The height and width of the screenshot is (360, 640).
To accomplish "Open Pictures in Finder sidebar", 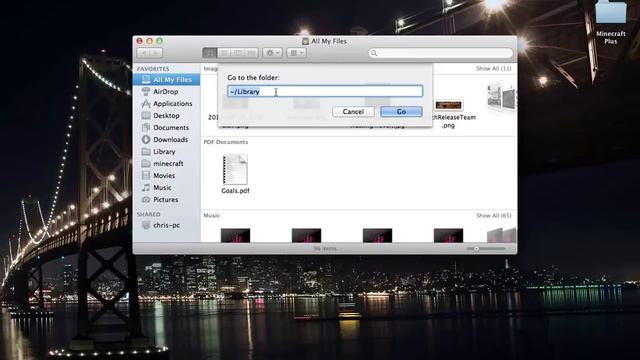I will click(167, 200).
